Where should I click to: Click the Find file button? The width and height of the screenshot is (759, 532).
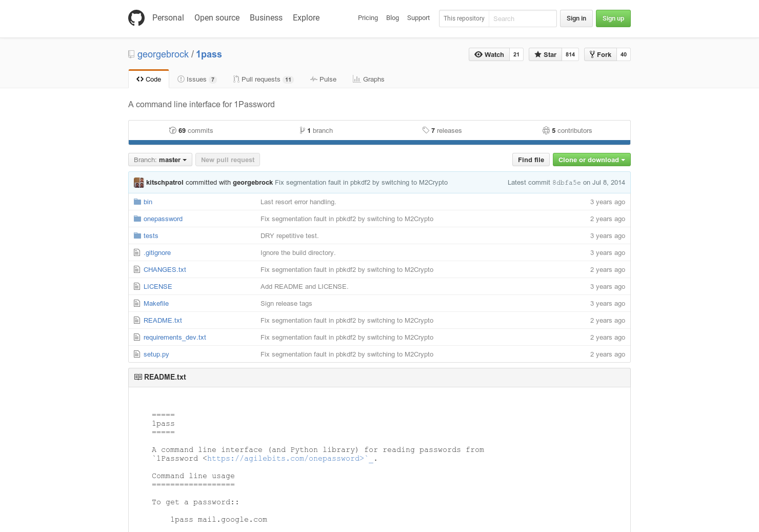coord(531,160)
